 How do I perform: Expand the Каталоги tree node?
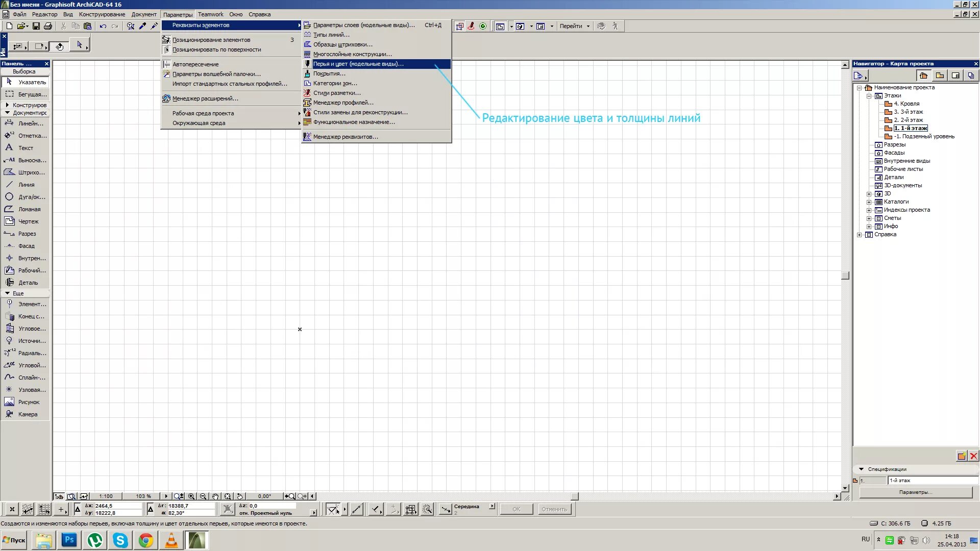[869, 202]
